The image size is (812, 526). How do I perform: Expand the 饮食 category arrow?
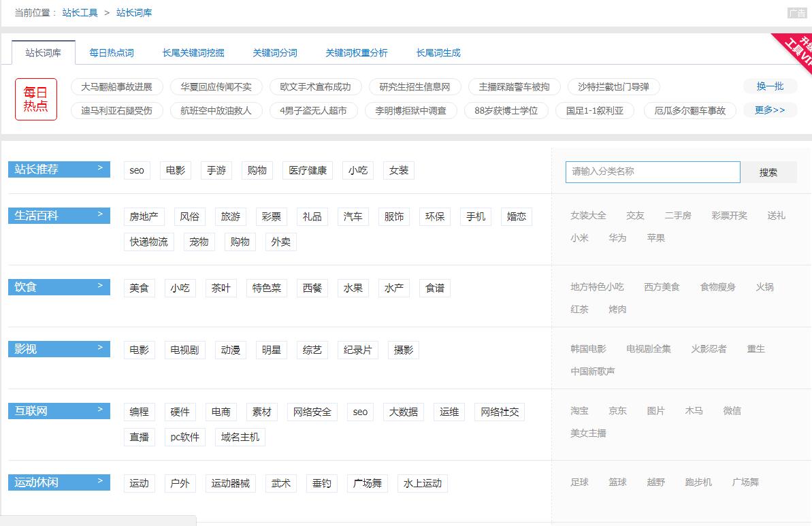99,286
